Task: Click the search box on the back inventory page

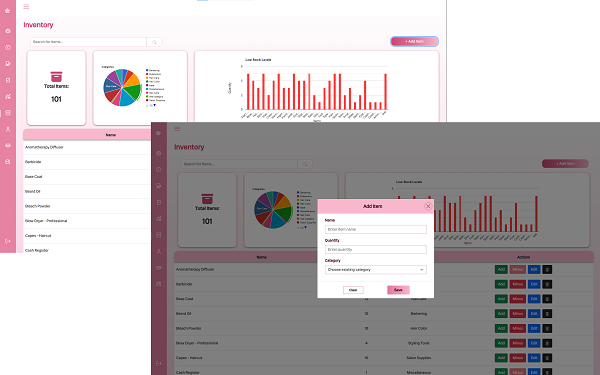Action: click(88, 42)
